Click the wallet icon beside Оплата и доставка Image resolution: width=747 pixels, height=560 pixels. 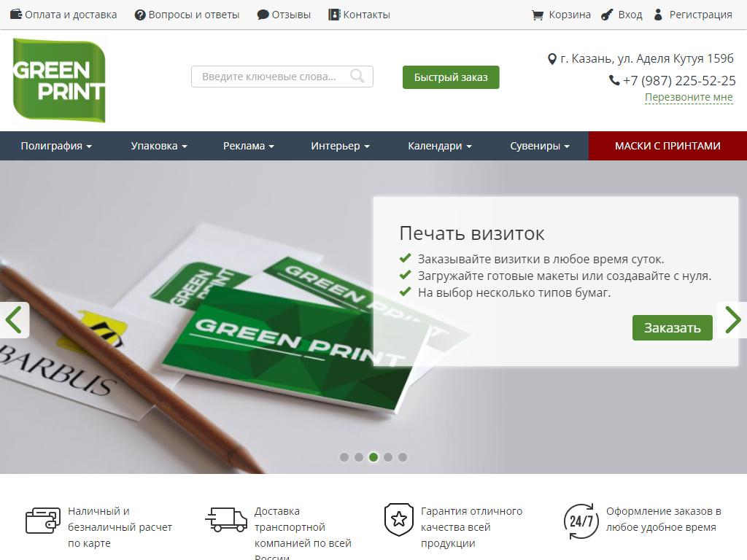(16, 15)
